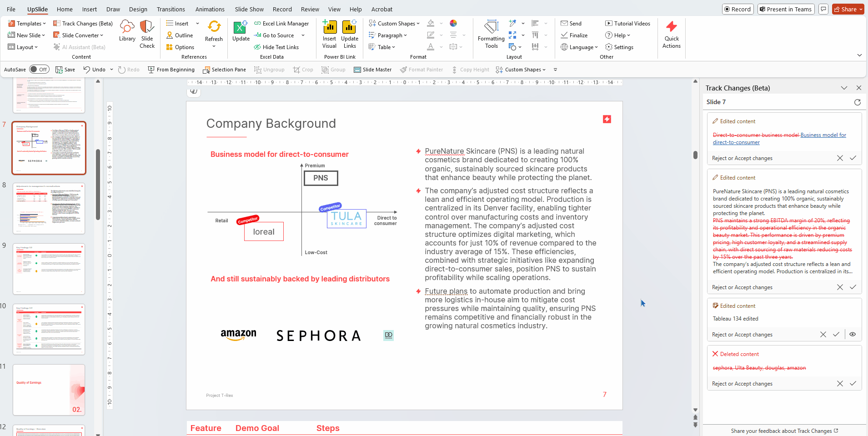Accept the 'Business model for direct-to-consumer' edit
868x436 pixels.
(x=853, y=158)
